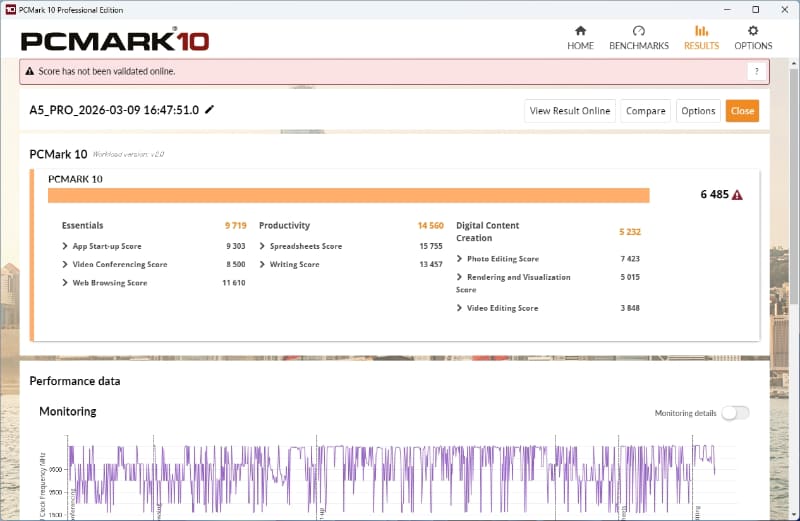
Task: Click the PCMark 10 title bar app icon
Action: click(x=10, y=10)
